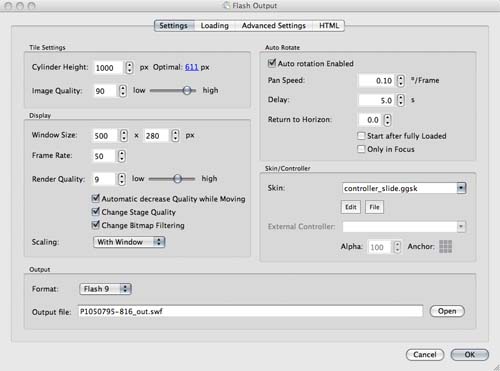500x371 pixels.
Task: Click the skin File button
Action: [374, 207]
